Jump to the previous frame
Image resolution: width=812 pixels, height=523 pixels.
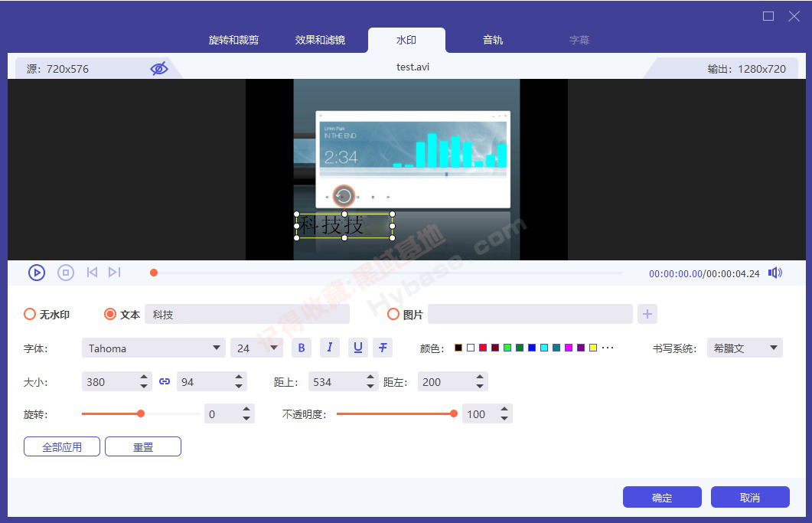(x=92, y=272)
